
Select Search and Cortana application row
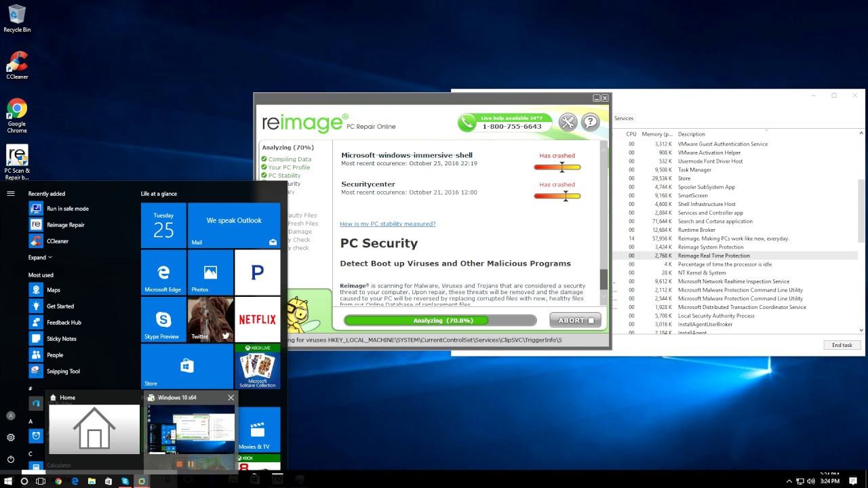tap(736, 222)
